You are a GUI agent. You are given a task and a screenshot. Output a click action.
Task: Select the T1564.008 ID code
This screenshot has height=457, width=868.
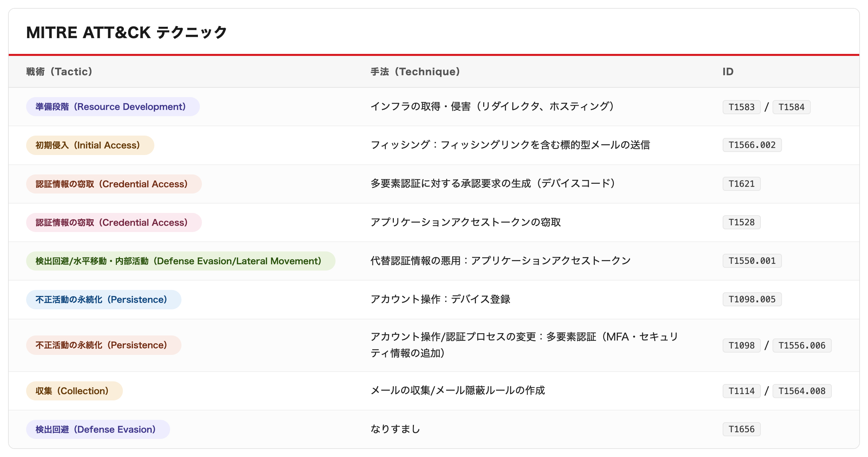point(802,391)
